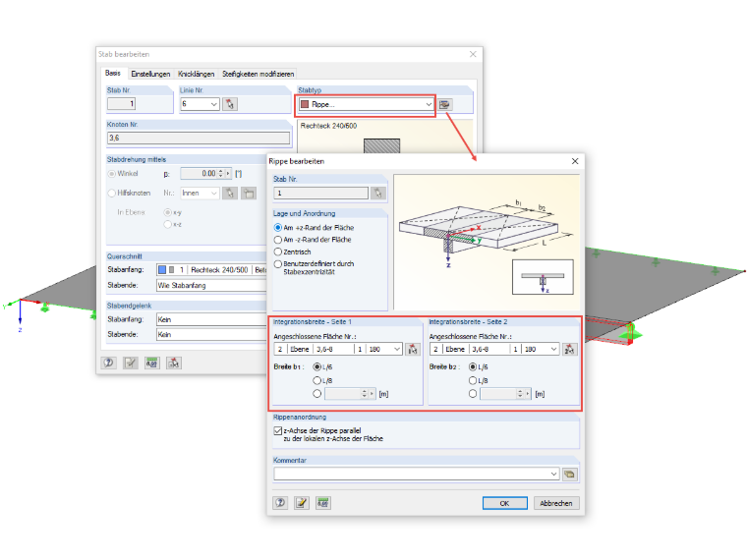Click rib position preview thumbnail

click(543, 277)
